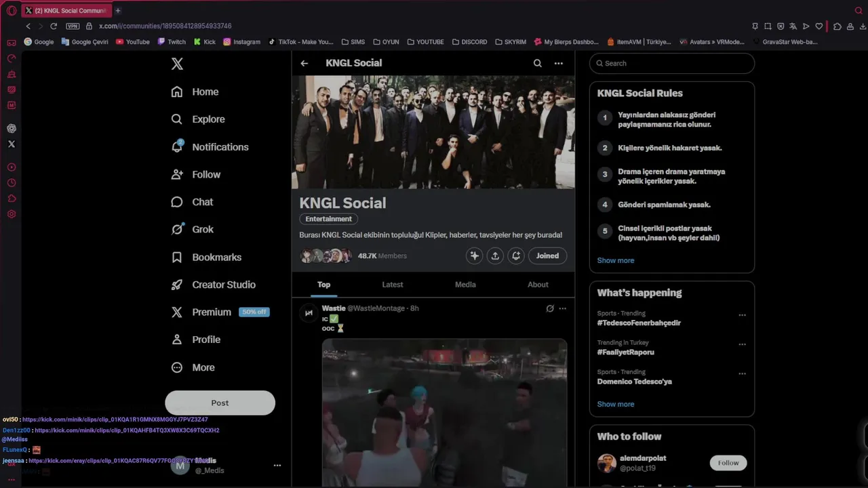
Task: Search within KNGL Social community header
Action: [537, 63]
